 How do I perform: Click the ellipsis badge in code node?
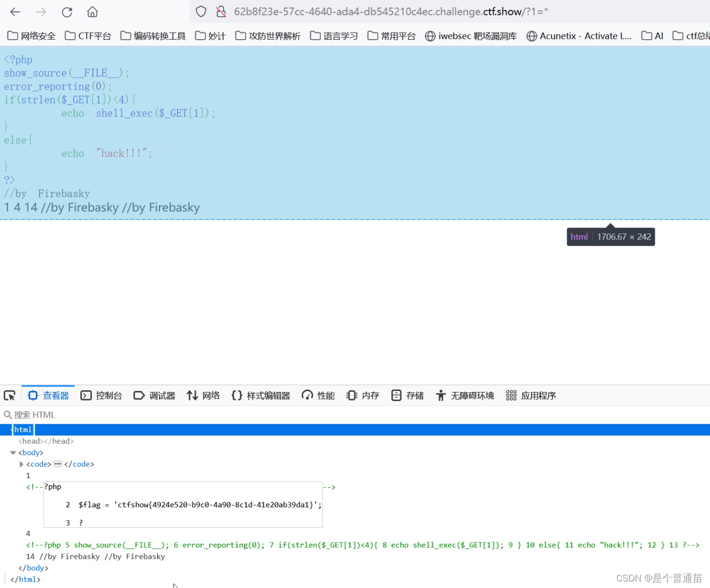tap(58, 464)
